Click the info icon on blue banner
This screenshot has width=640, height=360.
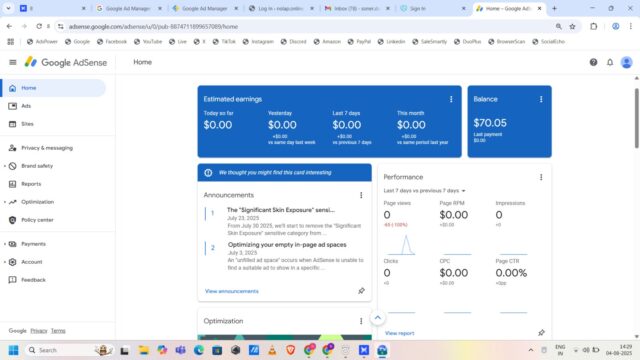coord(208,173)
